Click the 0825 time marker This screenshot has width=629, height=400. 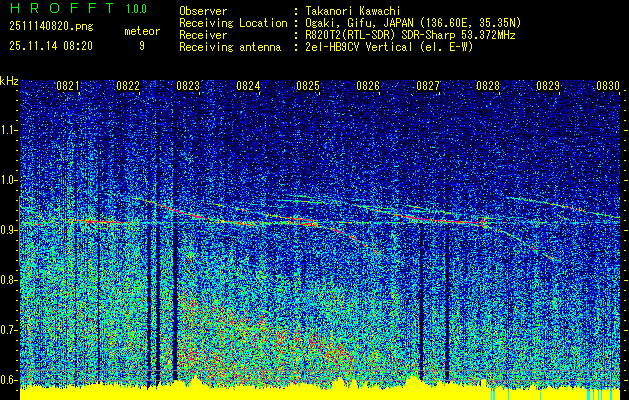point(308,85)
